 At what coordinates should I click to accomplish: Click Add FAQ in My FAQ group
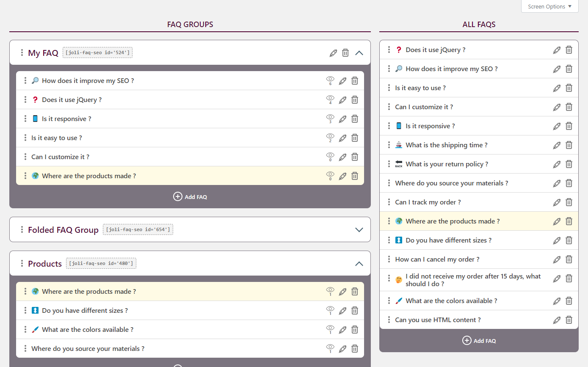pyautogui.click(x=190, y=197)
